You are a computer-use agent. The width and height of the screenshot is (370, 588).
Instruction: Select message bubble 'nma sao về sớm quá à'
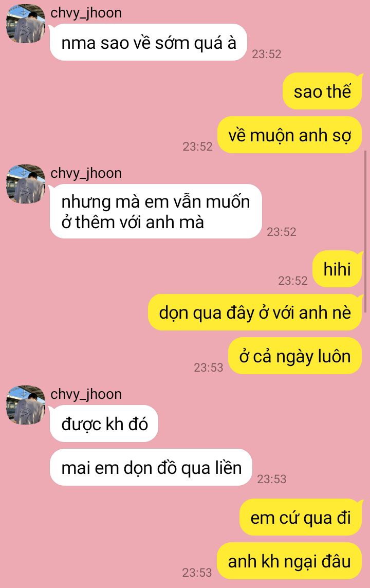click(149, 42)
